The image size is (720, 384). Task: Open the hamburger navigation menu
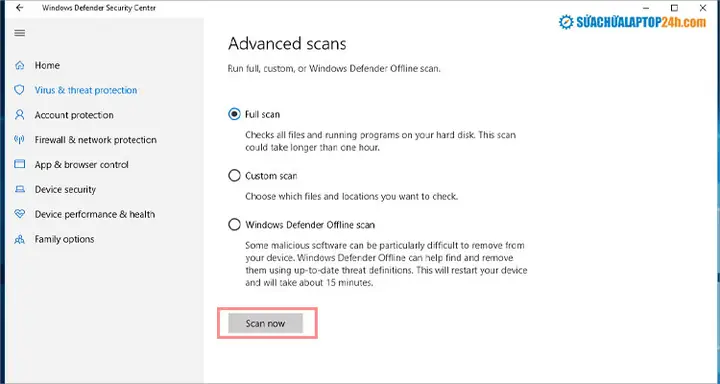coord(20,33)
